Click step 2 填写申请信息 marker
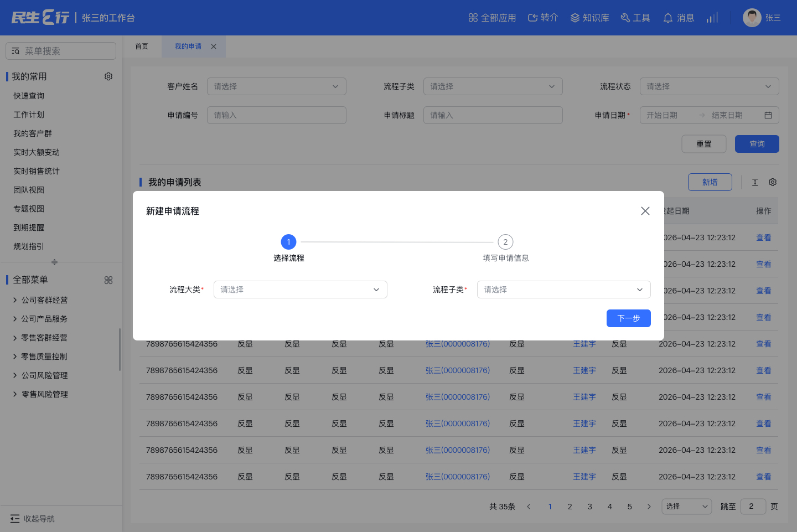797x532 pixels. (506, 242)
